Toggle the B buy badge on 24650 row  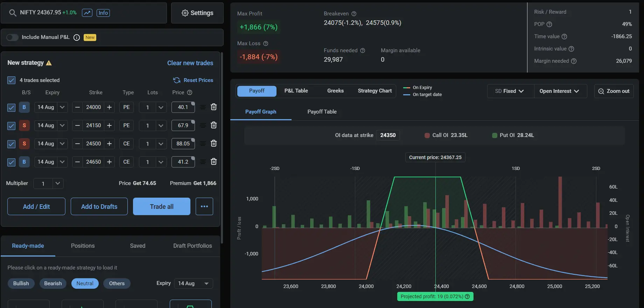[24, 162]
